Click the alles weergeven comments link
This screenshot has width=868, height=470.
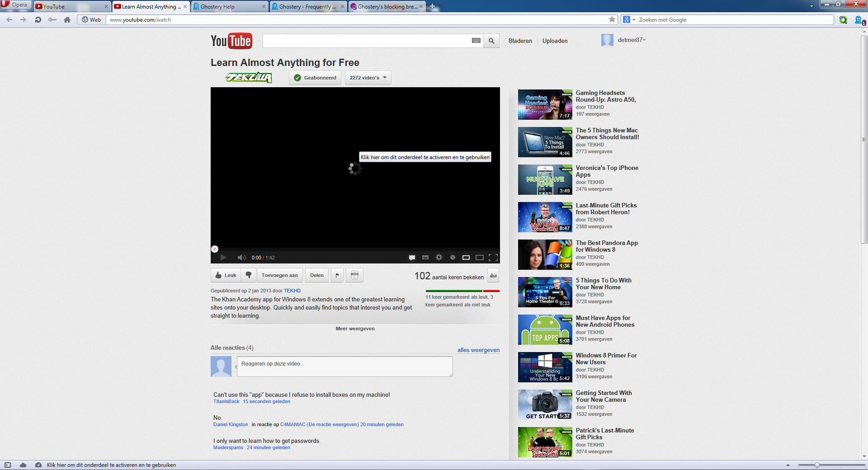pyautogui.click(x=478, y=350)
